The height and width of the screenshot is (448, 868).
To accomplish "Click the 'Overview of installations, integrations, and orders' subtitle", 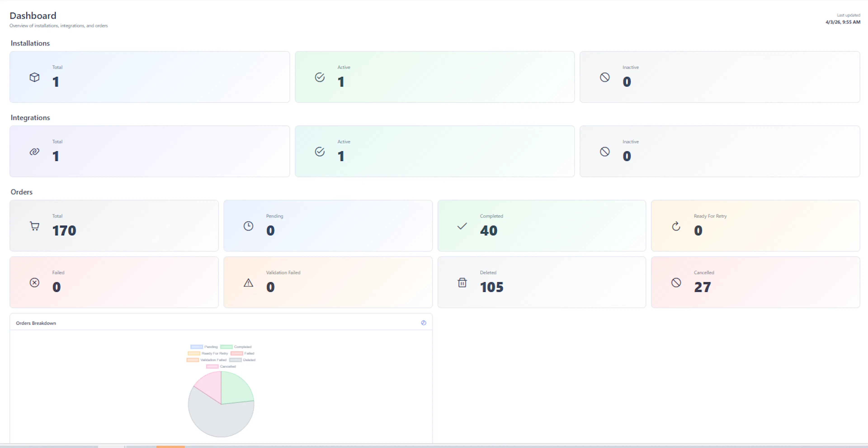I will click(x=59, y=26).
